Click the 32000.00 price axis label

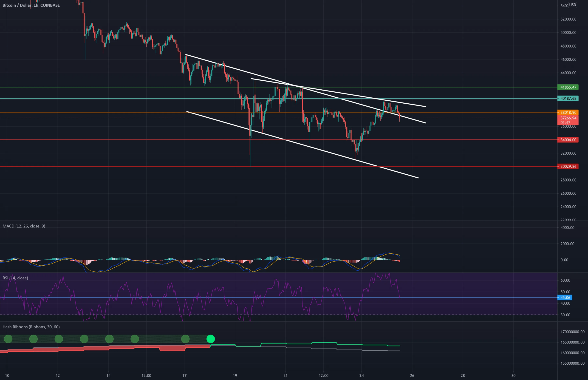(x=568, y=153)
